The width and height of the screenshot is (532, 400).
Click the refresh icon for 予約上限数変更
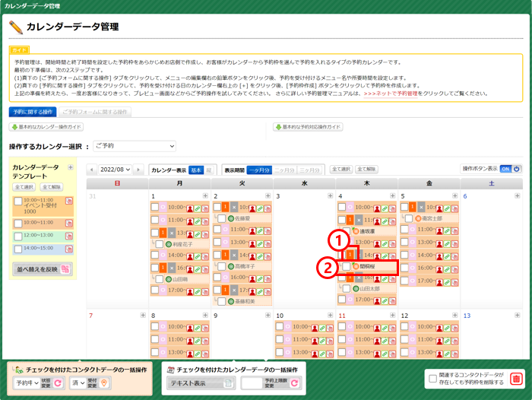pyautogui.click(x=295, y=383)
